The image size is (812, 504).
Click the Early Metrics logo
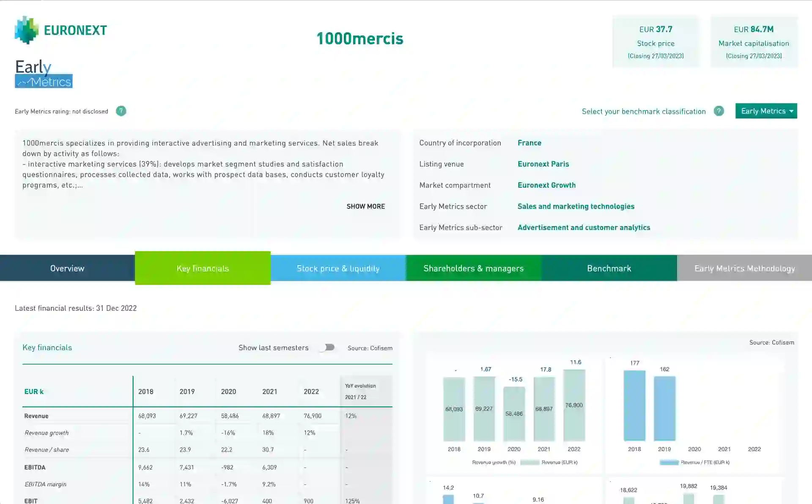click(x=44, y=74)
